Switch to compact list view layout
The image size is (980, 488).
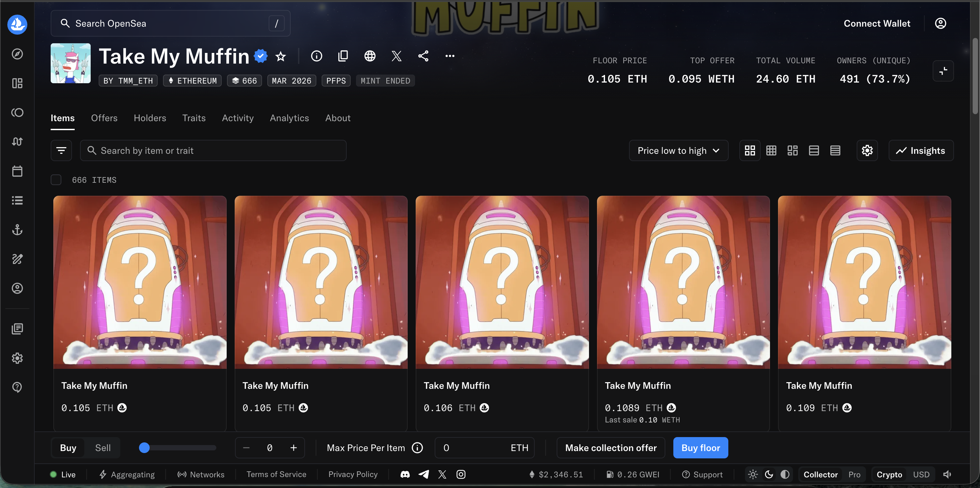coord(835,150)
